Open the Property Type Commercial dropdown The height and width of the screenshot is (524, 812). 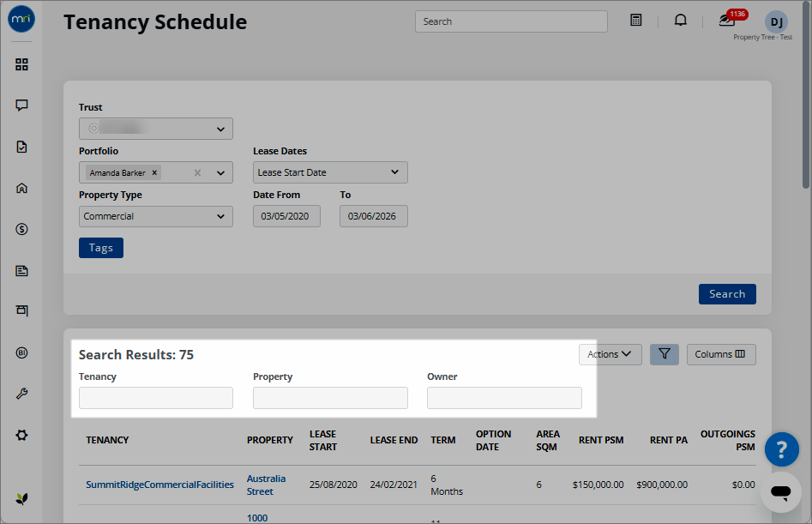156,216
